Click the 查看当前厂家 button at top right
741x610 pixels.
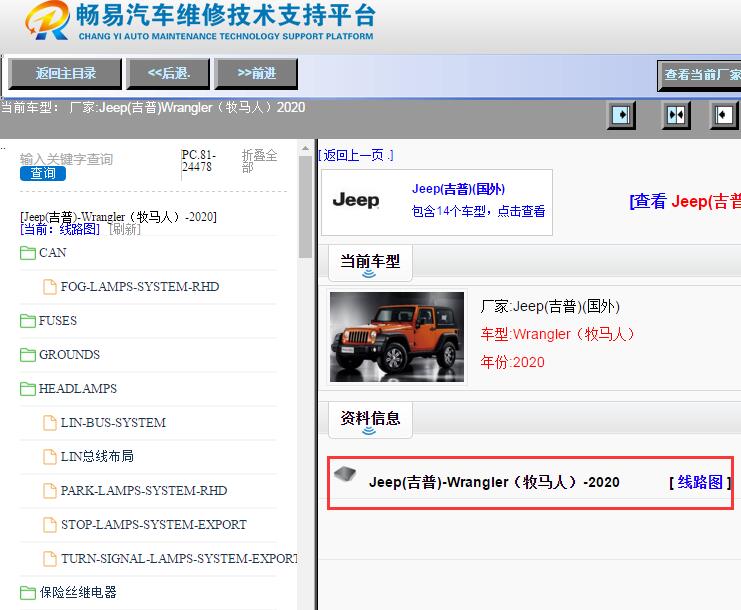pyautogui.click(x=700, y=75)
